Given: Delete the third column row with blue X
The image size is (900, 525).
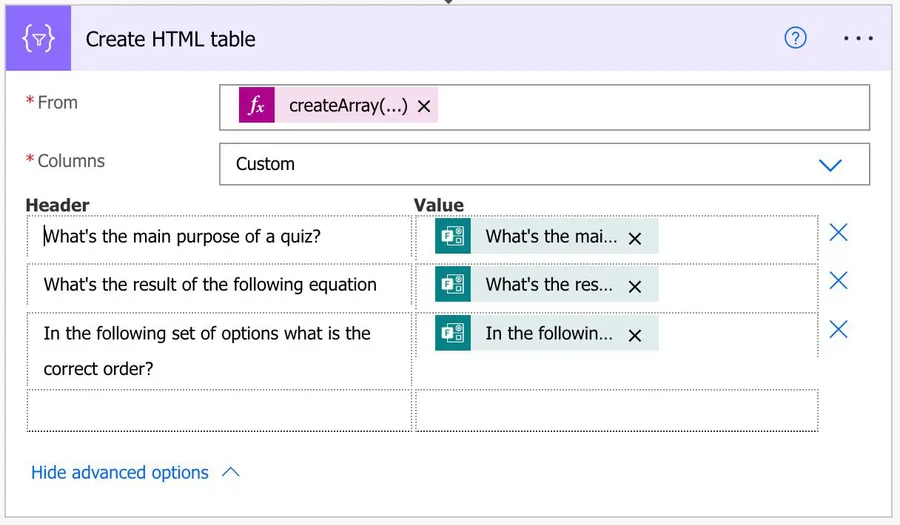Looking at the screenshot, I should (x=838, y=329).
